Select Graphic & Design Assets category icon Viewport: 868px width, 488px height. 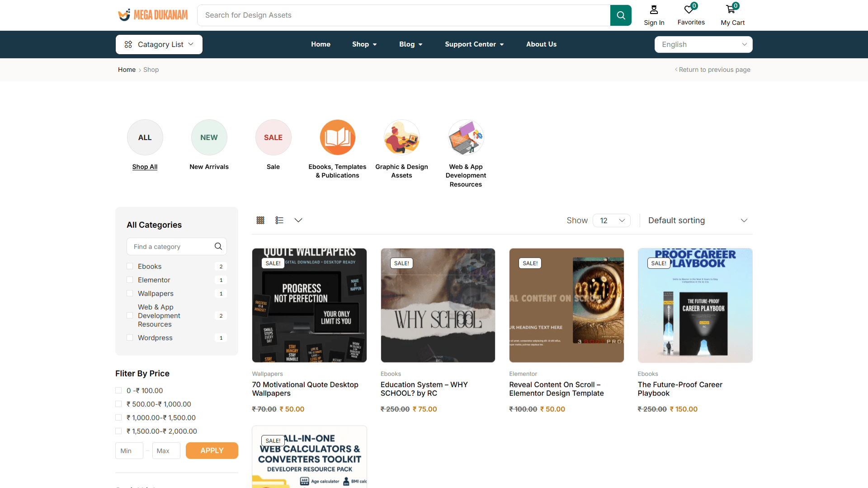tap(401, 137)
